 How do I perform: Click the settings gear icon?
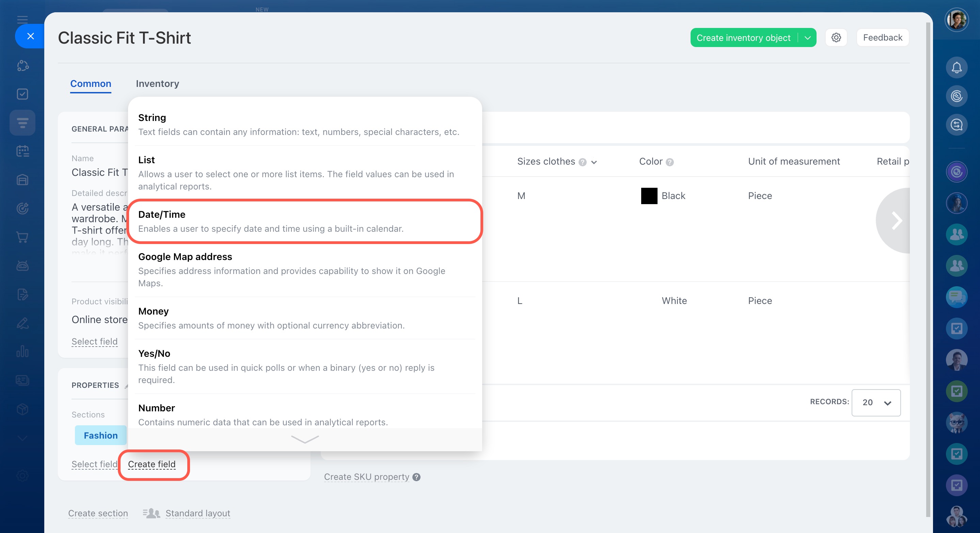click(836, 38)
